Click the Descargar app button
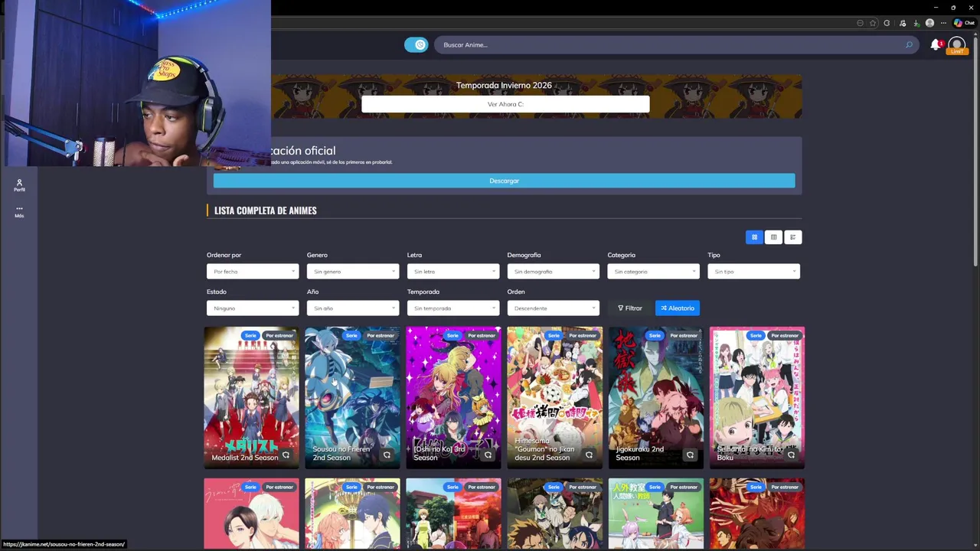 pyautogui.click(x=504, y=181)
